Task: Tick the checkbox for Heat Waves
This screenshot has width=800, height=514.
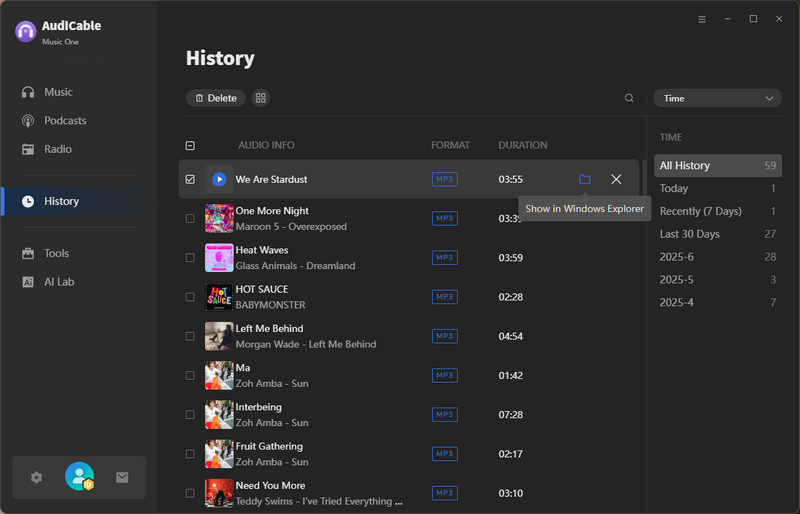Action: [x=190, y=258]
